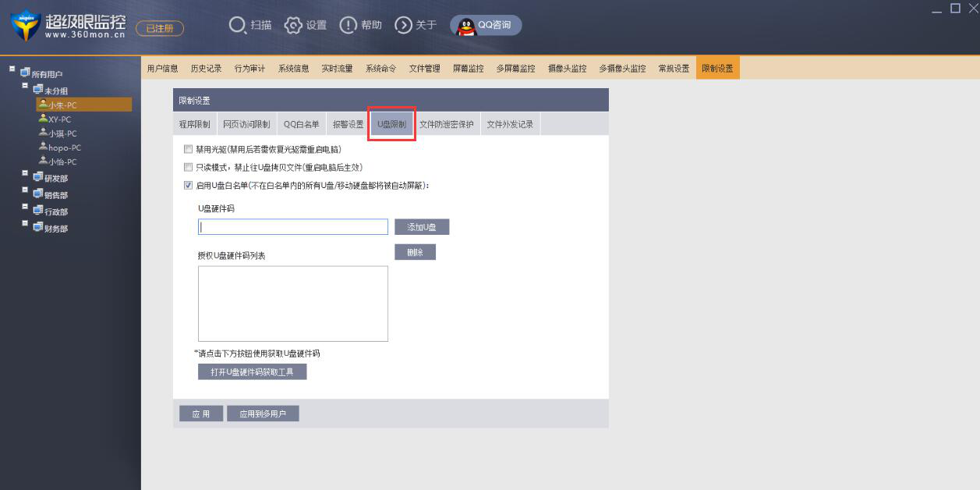Viewport: 980px width, 490px height.
Task: Enable the 禁用光驱 checkbox
Action: [188, 148]
